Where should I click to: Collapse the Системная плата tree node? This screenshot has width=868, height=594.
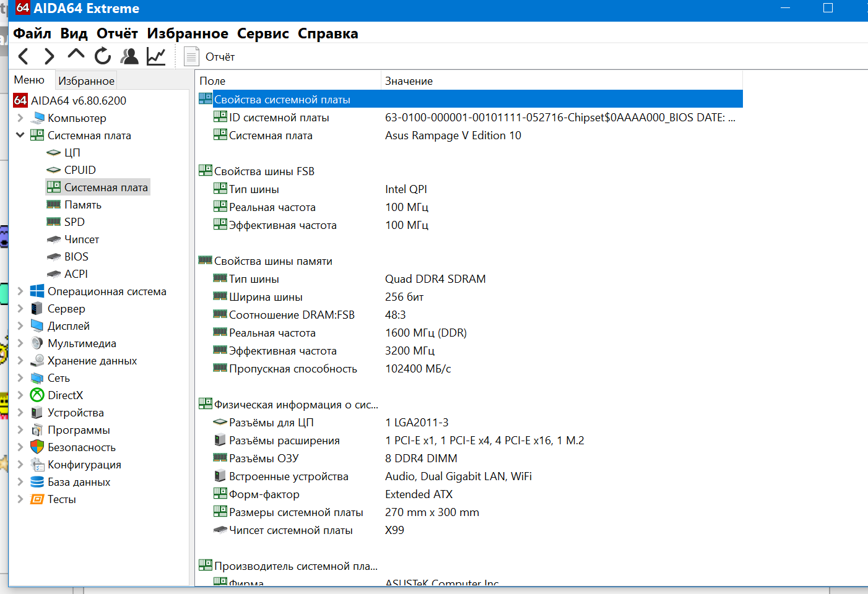pos(20,136)
